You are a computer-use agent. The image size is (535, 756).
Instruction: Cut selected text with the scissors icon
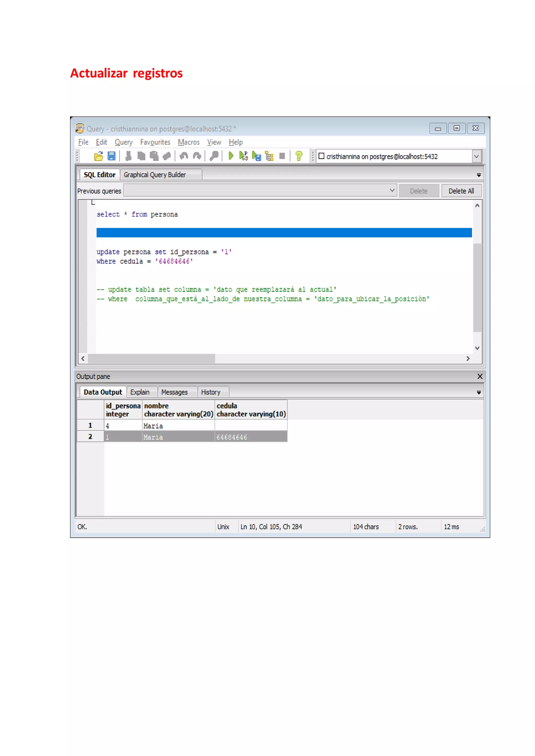coord(129,156)
